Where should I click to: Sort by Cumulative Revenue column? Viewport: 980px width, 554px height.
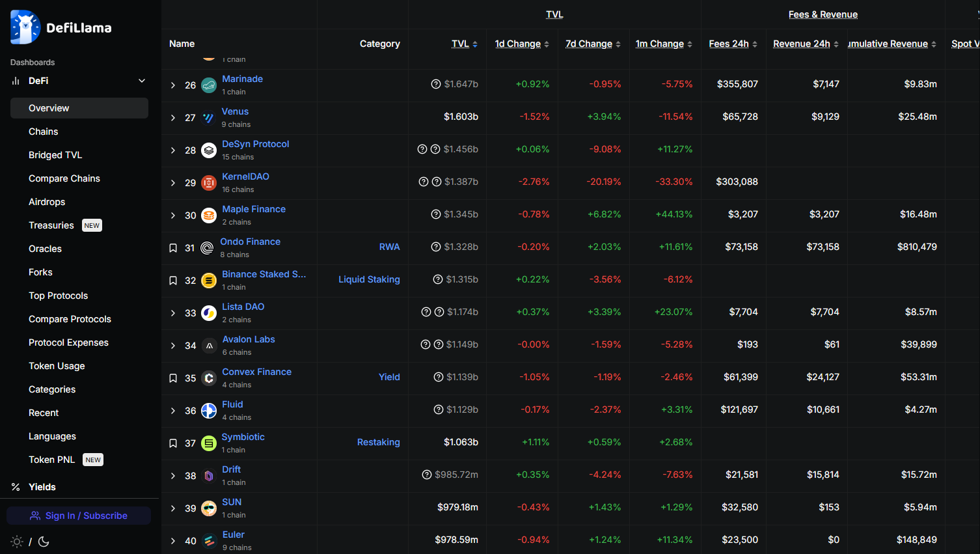892,44
